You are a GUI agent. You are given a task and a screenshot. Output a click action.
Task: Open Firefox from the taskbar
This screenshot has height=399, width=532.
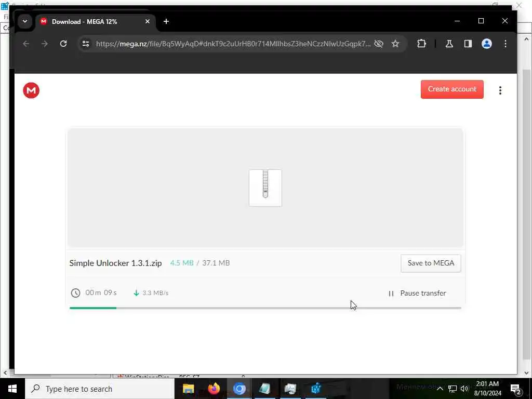214,389
